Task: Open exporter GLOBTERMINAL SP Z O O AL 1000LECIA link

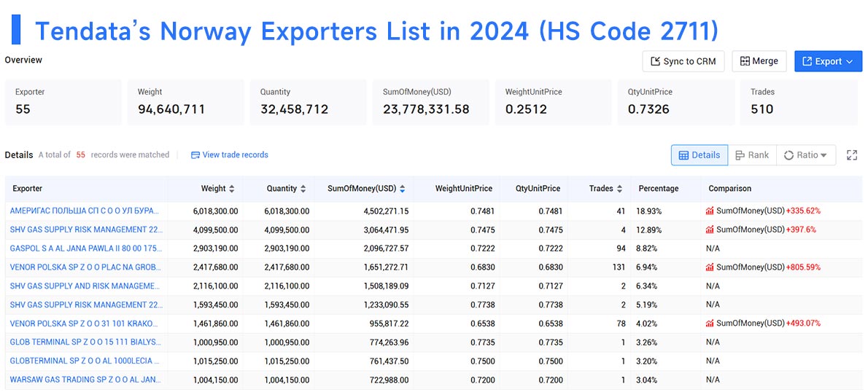Action: coord(85,361)
